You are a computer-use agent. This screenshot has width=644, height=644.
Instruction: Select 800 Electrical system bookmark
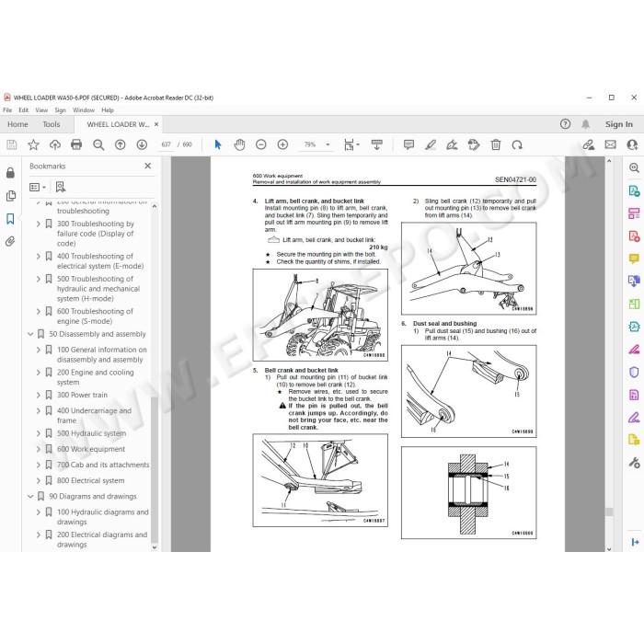coord(90,480)
